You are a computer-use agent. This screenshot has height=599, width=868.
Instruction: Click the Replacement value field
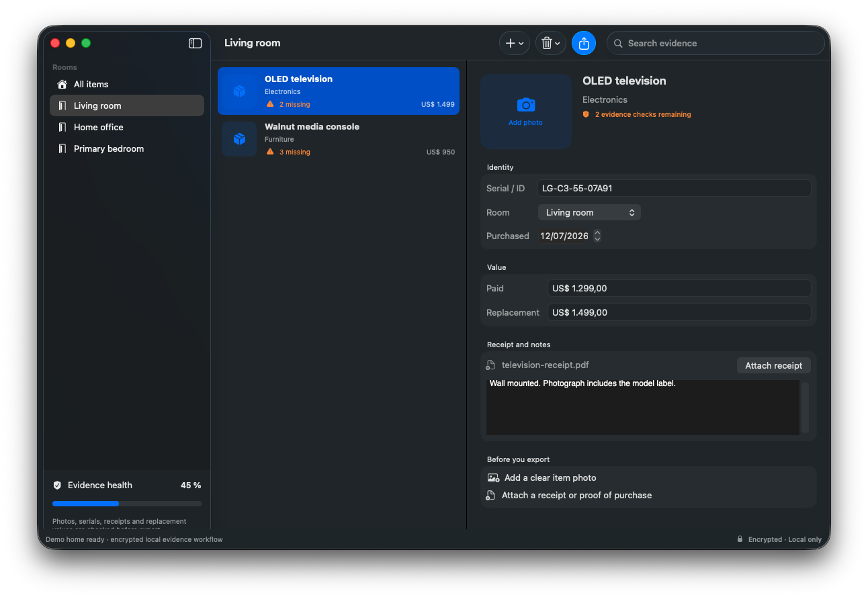click(679, 312)
